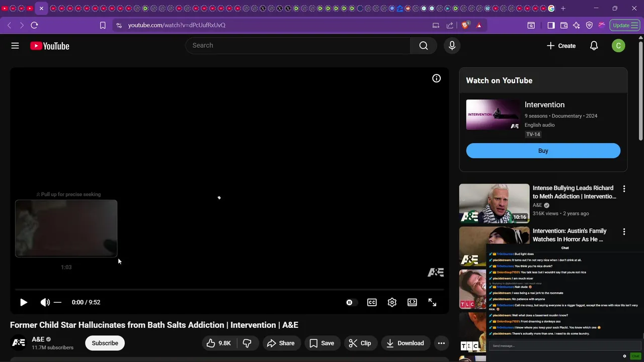
Task: Open the Intervention show thumbnail
Action: pyautogui.click(x=493, y=115)
